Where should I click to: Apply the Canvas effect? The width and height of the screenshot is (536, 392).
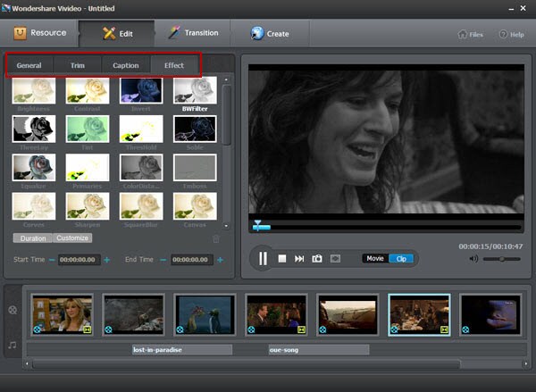pyautogui.click(x=195, y=206)
